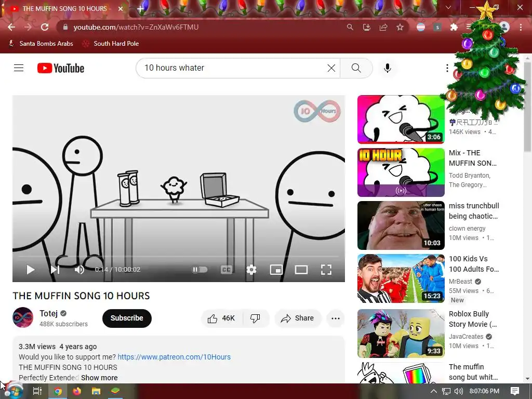
Task: Click the browser address bar URL
Action: tap(136, 27)
